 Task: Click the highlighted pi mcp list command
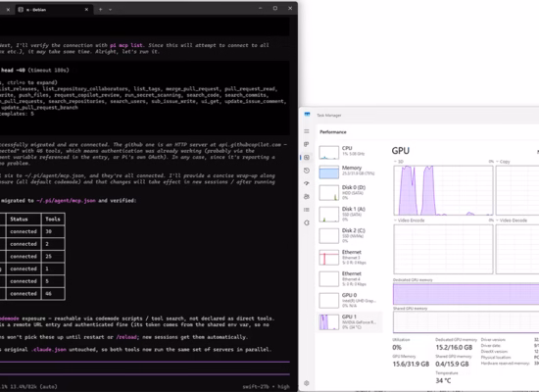click(x=126, y=45)
